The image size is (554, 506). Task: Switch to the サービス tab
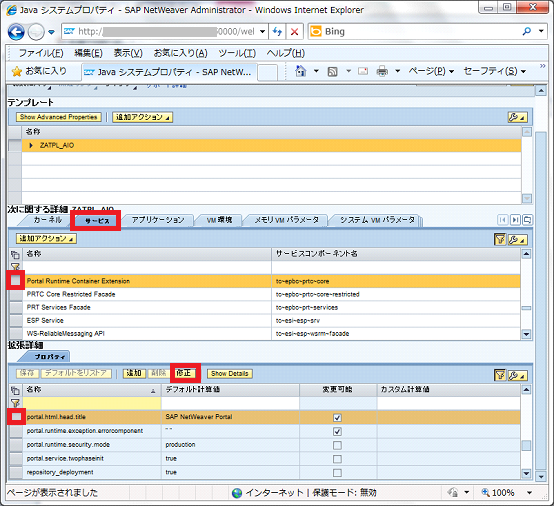pyautogui.click(x=97, y=221)
